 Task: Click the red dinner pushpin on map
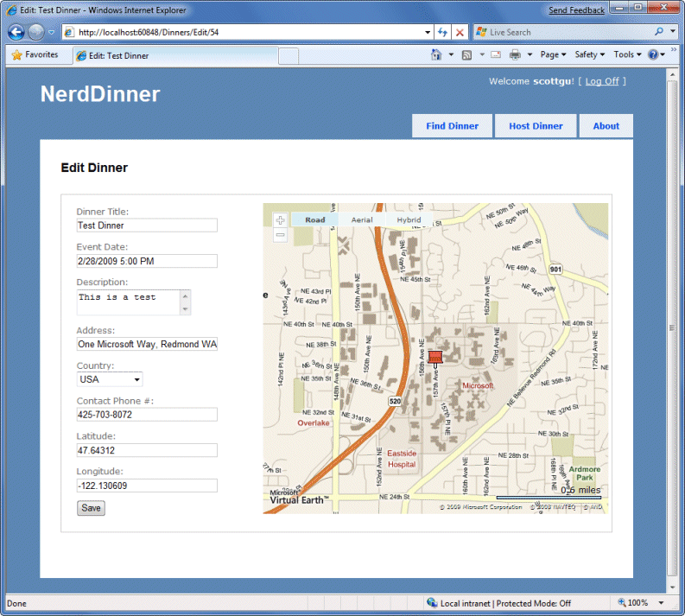435,359
